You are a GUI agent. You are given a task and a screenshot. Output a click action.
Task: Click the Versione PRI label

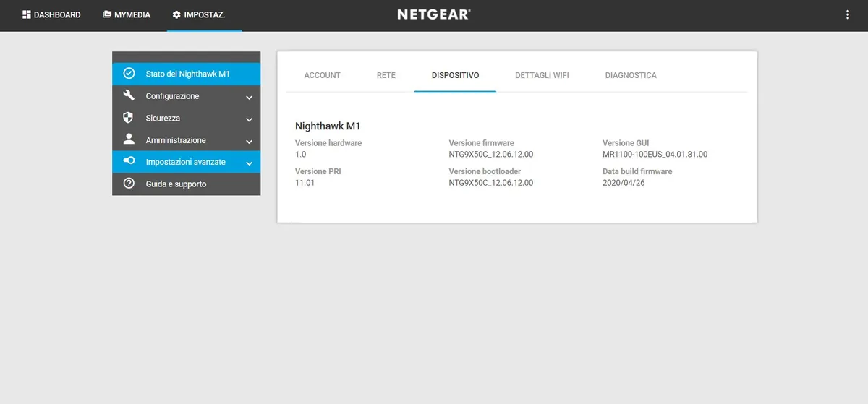coord(318,171)
